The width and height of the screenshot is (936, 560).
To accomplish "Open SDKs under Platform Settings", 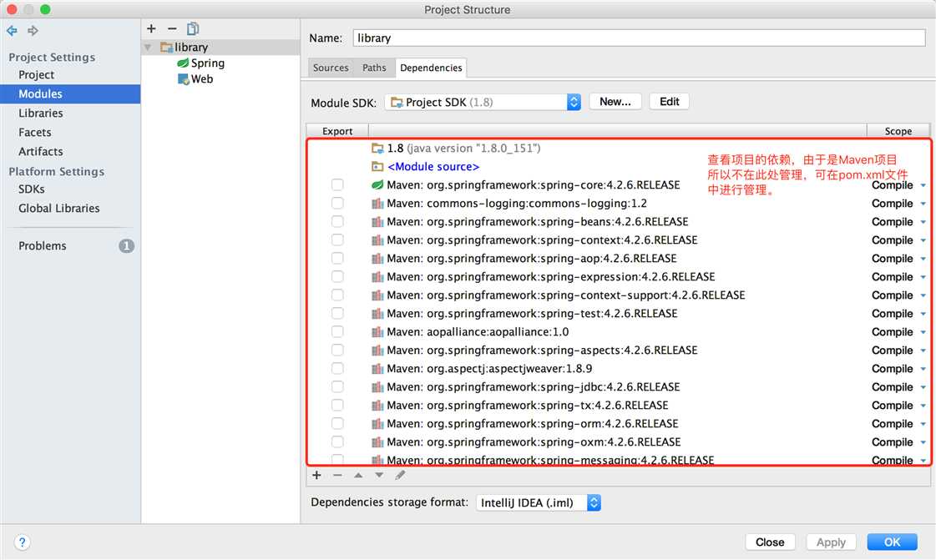I will click(x=32, y=189).
